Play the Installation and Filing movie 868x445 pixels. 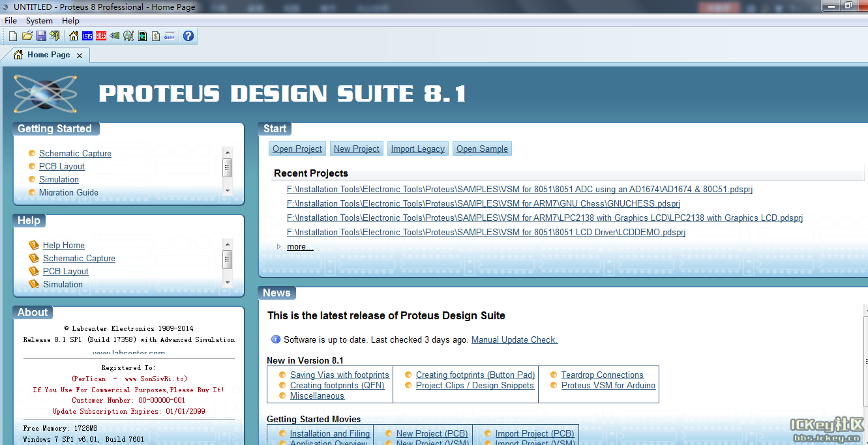(330, 433)
